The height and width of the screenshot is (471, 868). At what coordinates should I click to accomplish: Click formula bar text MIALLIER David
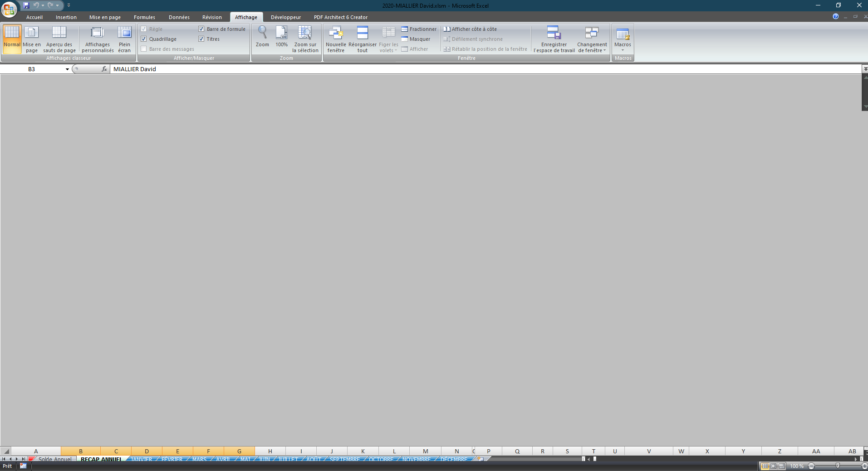(135, 69)
